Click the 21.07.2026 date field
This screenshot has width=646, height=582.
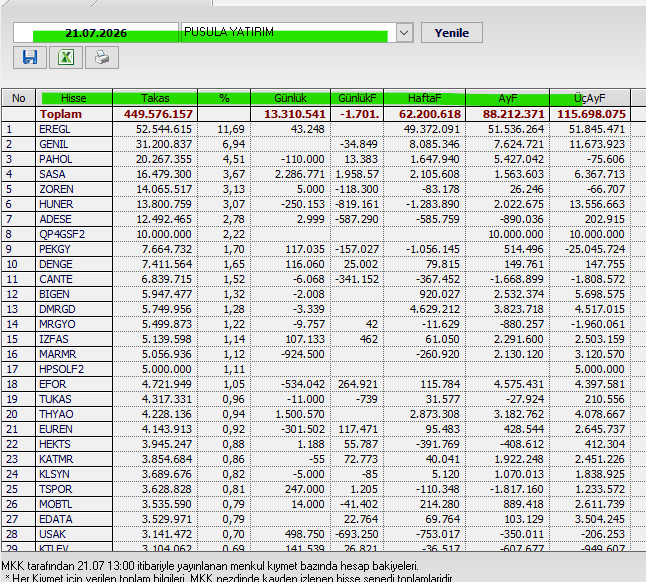96,33
